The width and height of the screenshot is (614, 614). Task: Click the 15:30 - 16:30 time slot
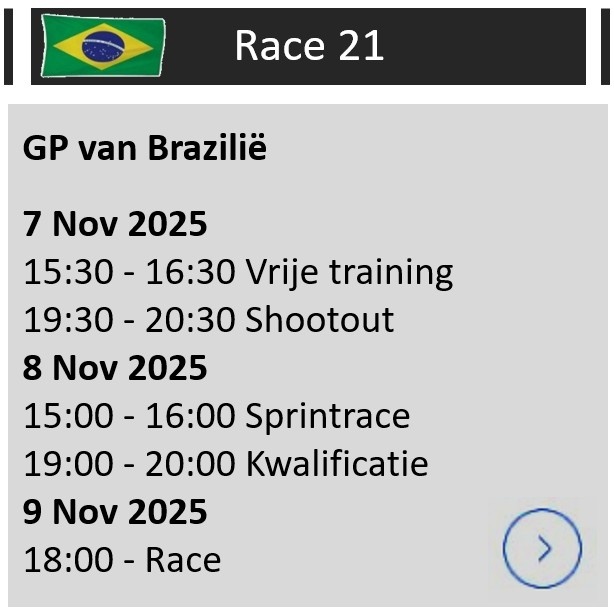tap(129, 272)
